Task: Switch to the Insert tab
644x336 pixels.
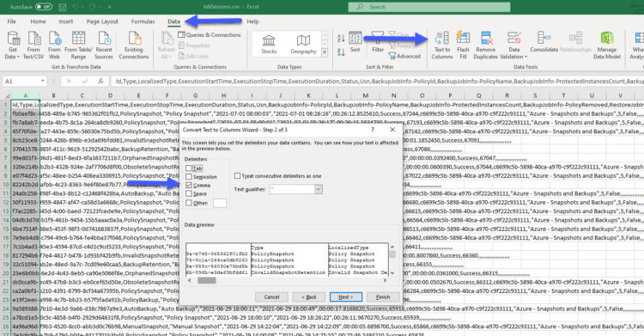Action: pos(66,21)
